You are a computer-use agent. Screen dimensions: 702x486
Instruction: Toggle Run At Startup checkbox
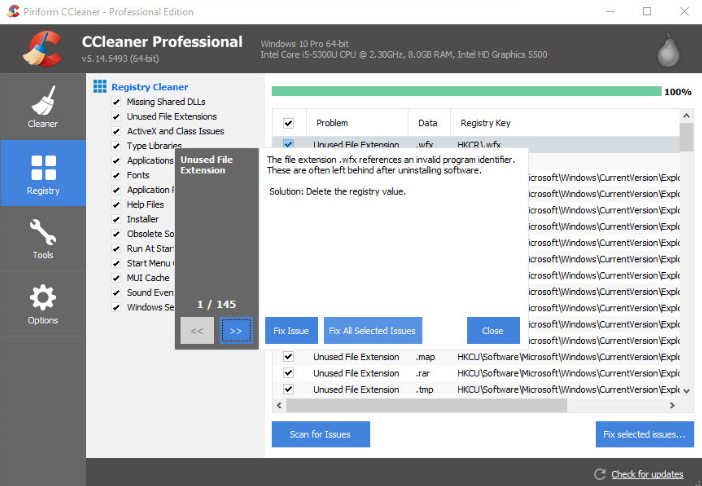[x=116, y=249]
